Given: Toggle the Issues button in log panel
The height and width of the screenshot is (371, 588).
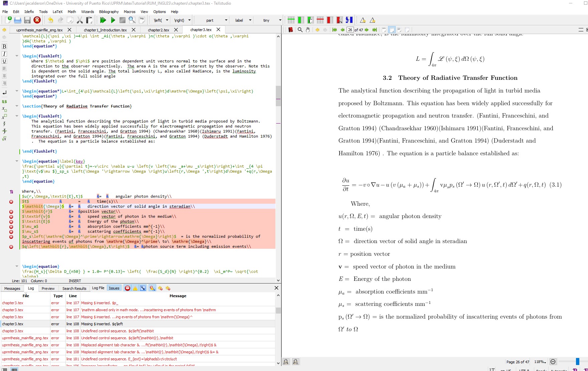Looking at the screenshot, I should pos(114,288).
